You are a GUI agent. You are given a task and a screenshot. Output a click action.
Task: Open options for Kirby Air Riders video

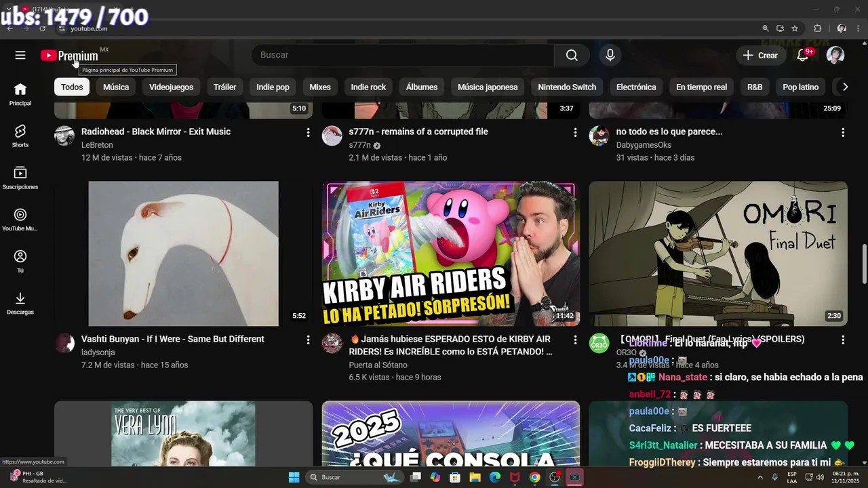(x=575, y=340)
